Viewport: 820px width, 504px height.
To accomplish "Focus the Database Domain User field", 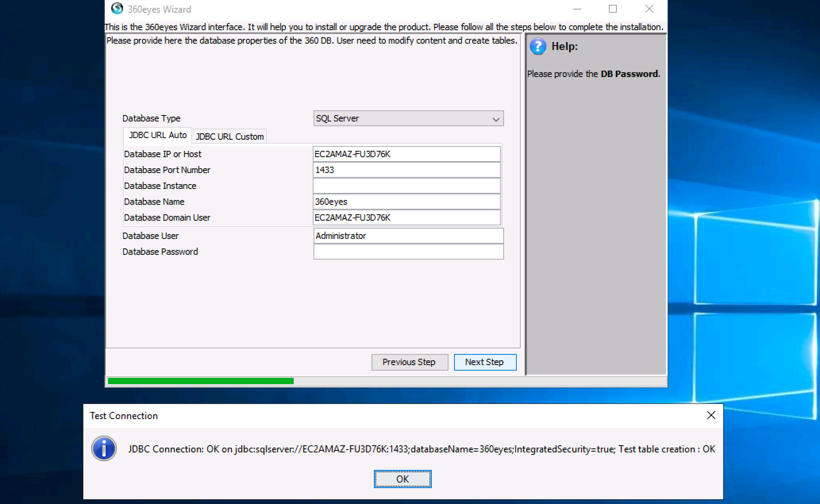I will coord(406,217).
